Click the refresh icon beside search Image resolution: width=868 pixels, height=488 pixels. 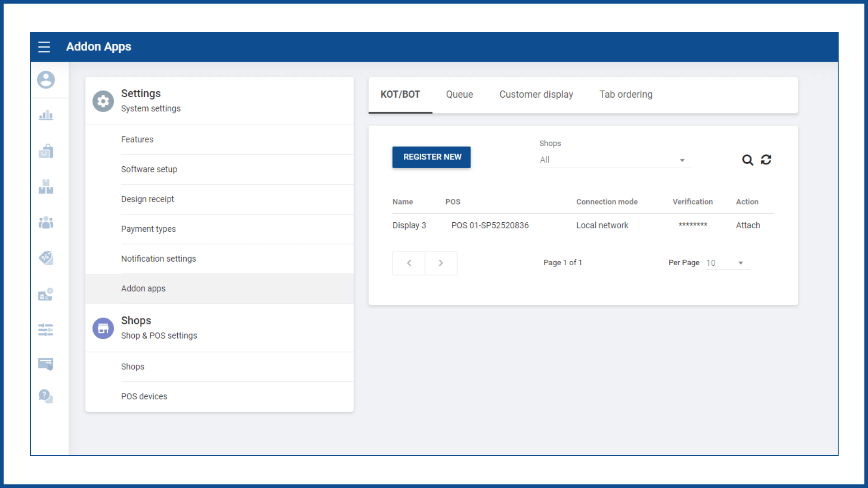point(766,160)
